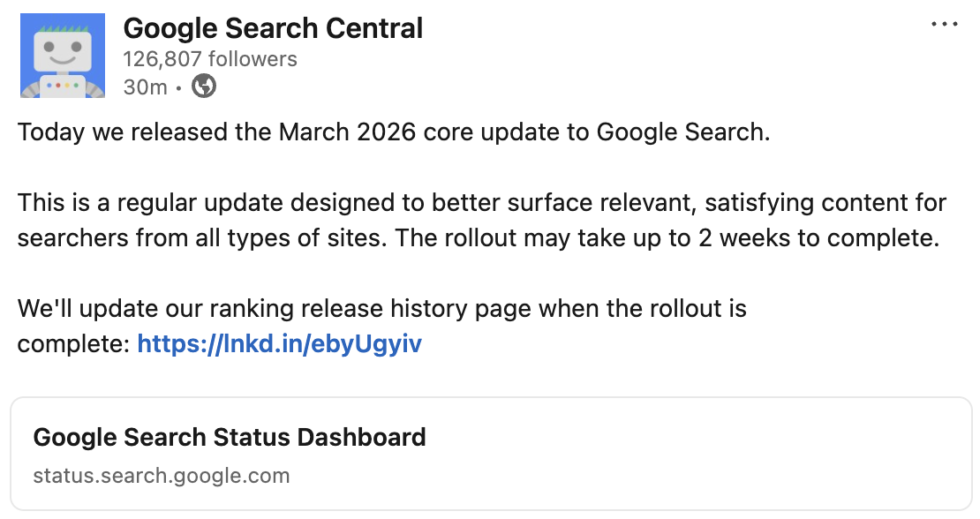Expand the ellipsis dropdown at top right

[943, 24]
